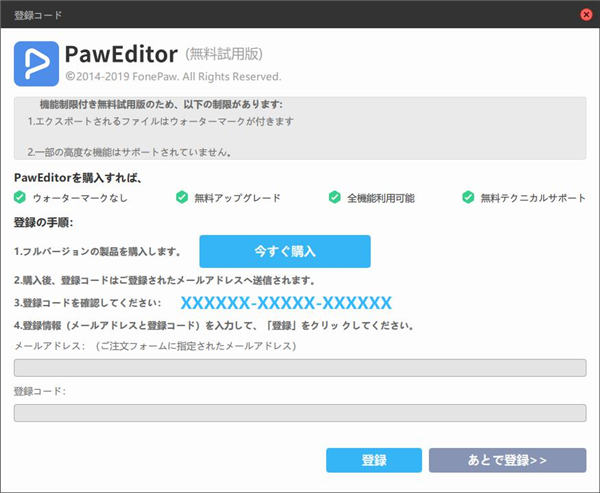Click the green check beside 全機能利用可能
The image size is (600, 493).
coord(334,197)
